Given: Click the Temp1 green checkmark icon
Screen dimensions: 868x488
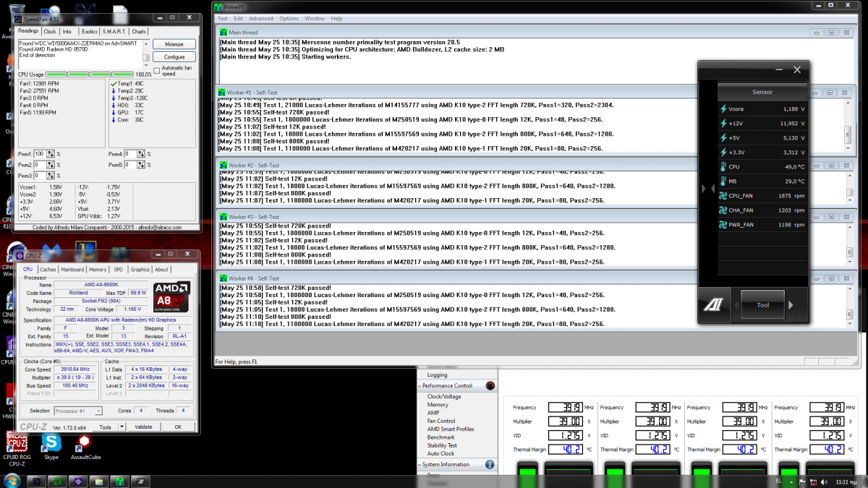Looking at the screenshot, I should pyautogui.click(x=114, y=83).
